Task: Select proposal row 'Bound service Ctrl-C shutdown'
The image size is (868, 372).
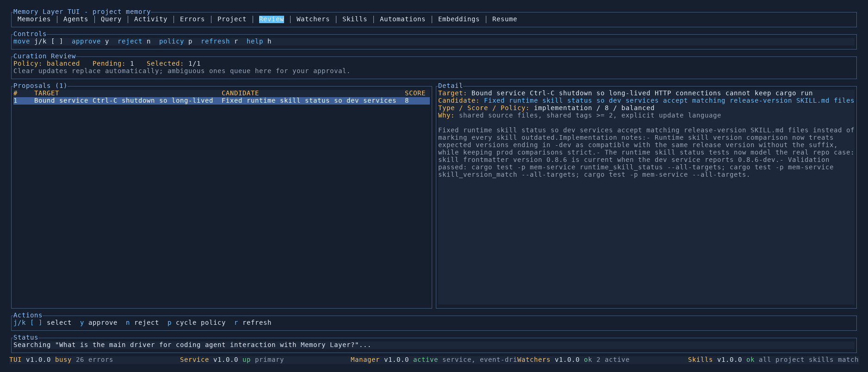Action: (222, 100)
